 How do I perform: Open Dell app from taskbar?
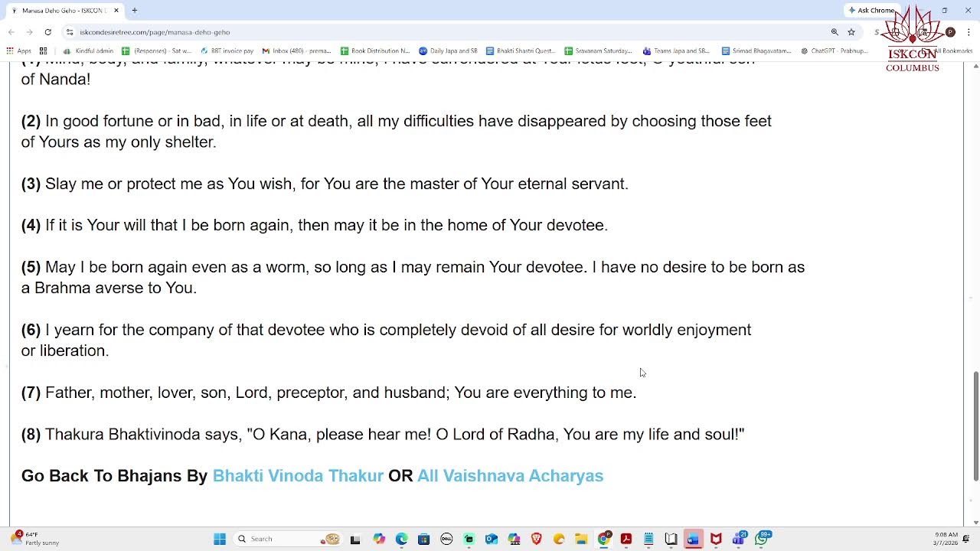446,539
